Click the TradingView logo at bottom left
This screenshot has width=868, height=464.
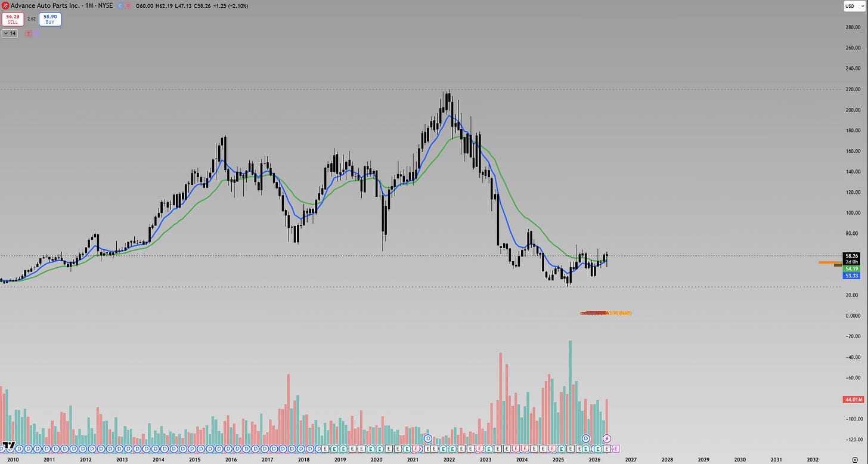9,445
